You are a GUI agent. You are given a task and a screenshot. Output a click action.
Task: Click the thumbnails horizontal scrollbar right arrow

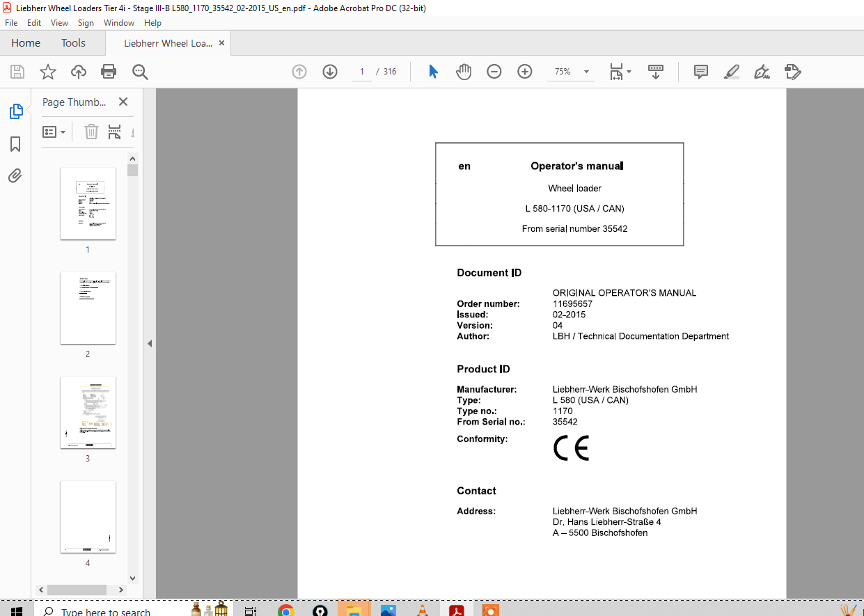pyautogui.click(x=121, y=590)
